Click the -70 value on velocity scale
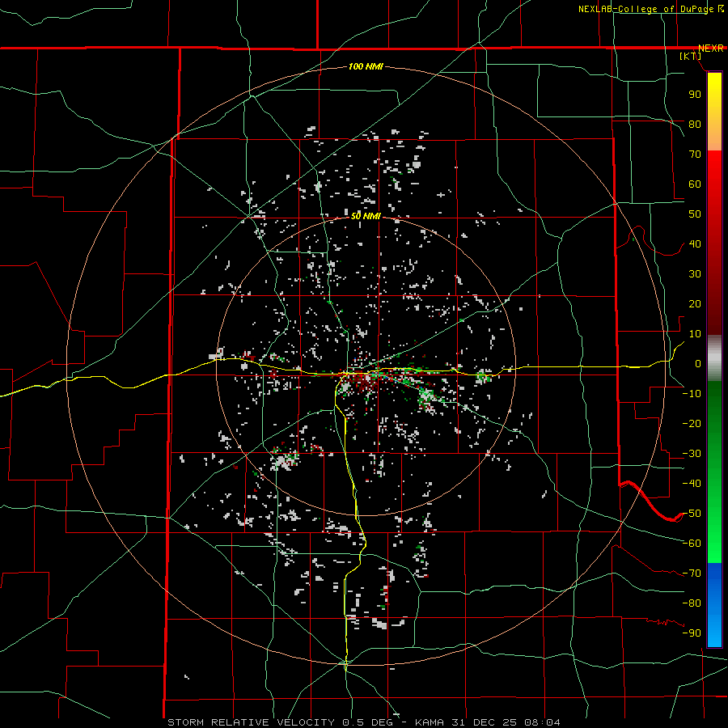Screen dimensions: 728x728 point(692,574)
